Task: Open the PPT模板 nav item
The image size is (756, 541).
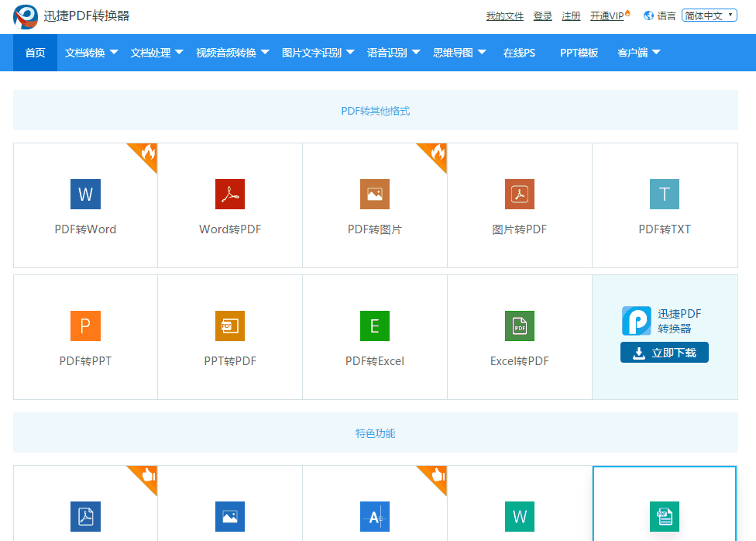Action: coord(579,53)
